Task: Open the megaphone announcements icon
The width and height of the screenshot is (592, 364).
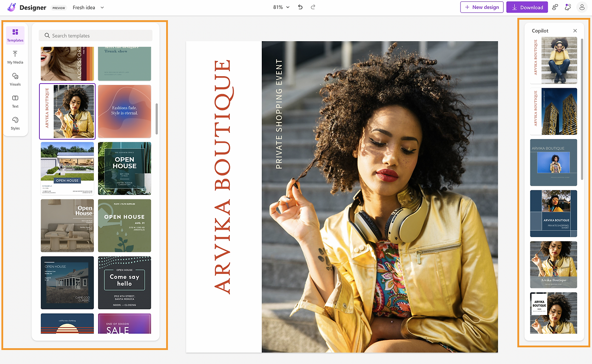Action: [568, 7]
